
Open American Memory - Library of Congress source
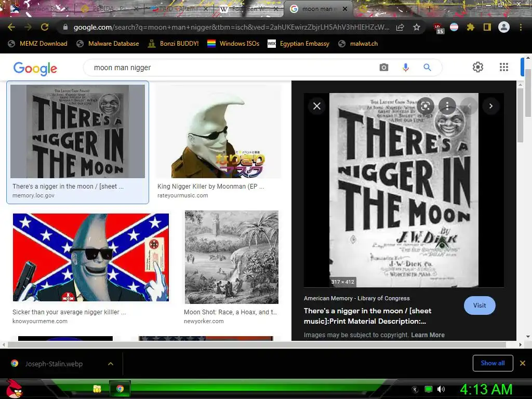[356, 298]
